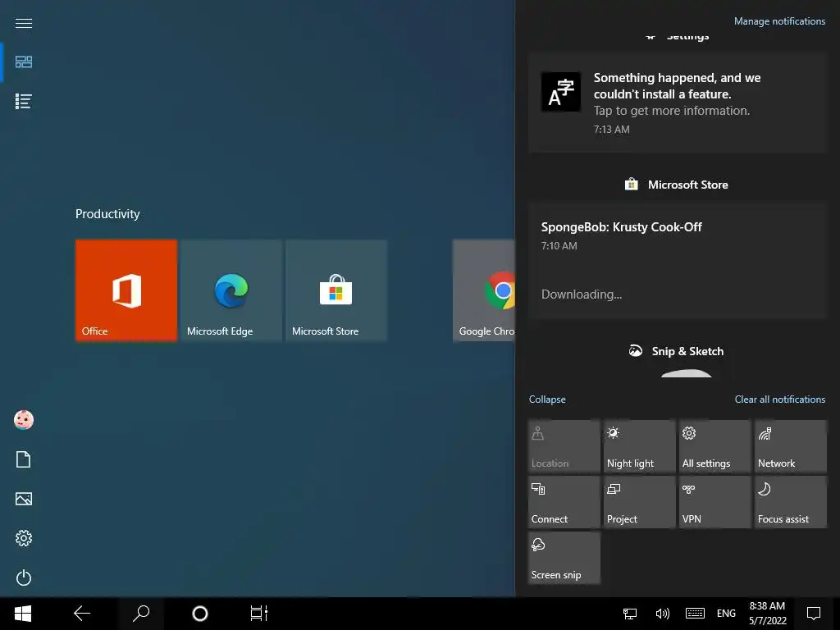
Task: Click ENG language indicator in taskbar
Action: click(x=726, y=614)
